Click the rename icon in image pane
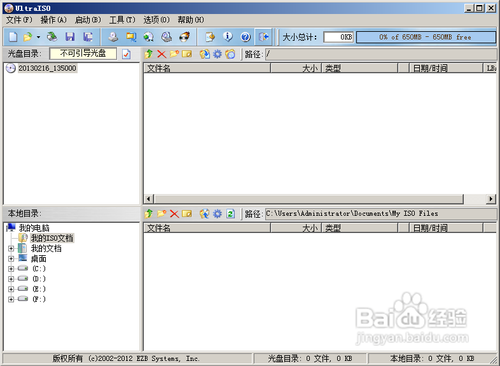 (187, 54)
